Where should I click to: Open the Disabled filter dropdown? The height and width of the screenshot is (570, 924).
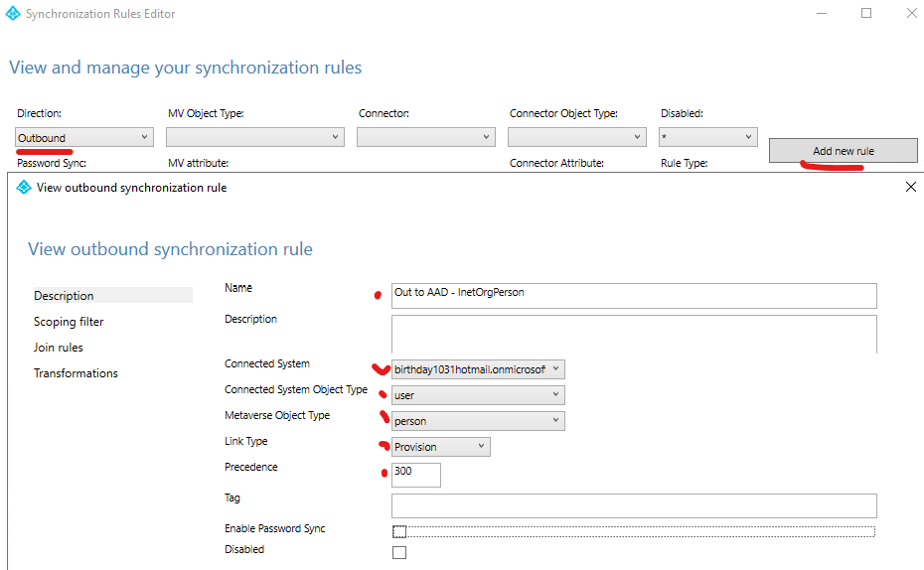pos(708,138)
